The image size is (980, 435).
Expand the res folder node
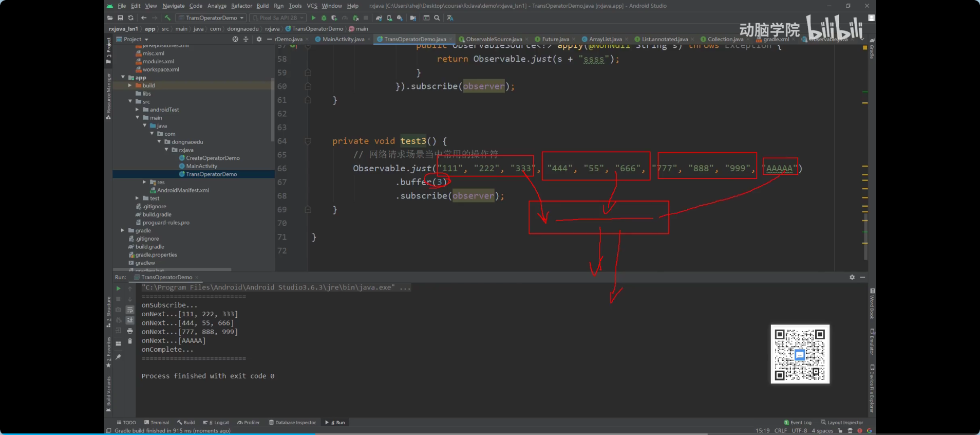(144, 182)
